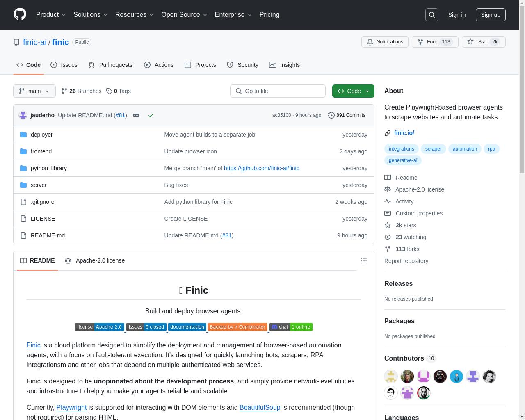This screenshot has width=525, height=420.
Task: Click the Readme book icon in About
Action: tap(388, 178)
